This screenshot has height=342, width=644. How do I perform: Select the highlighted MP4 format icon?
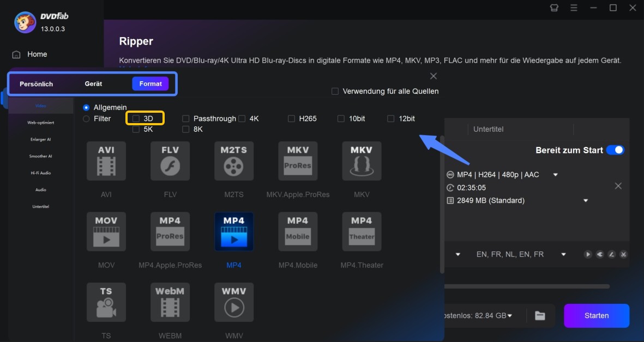pyautogui.click(x=234, y=231)
